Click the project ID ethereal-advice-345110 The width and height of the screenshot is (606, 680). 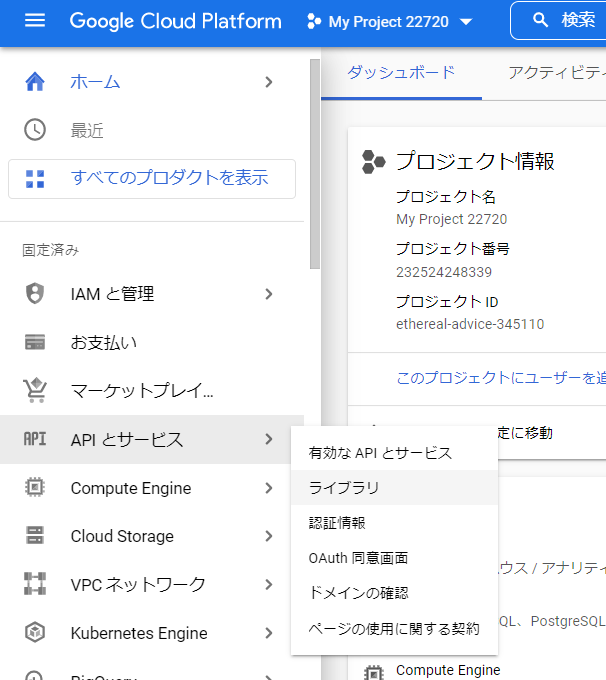tap(470, 324)
